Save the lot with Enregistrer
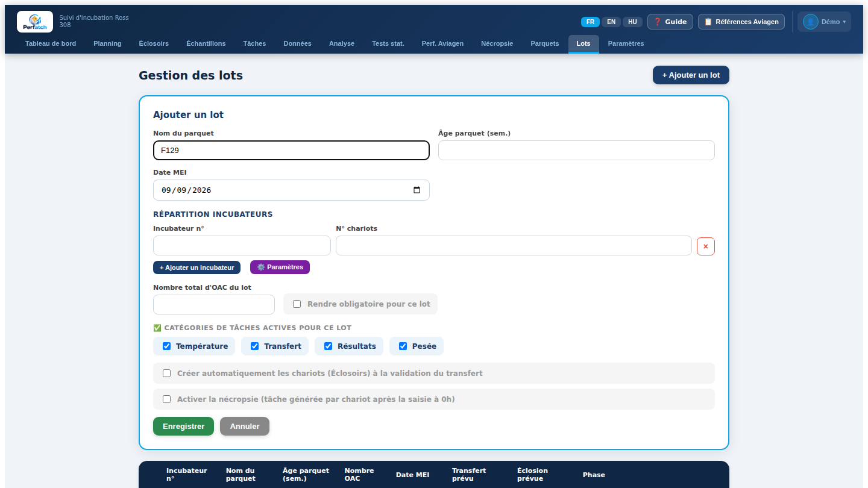The width and height of the screenshot is (868, 488). click(x=183, y=426)
